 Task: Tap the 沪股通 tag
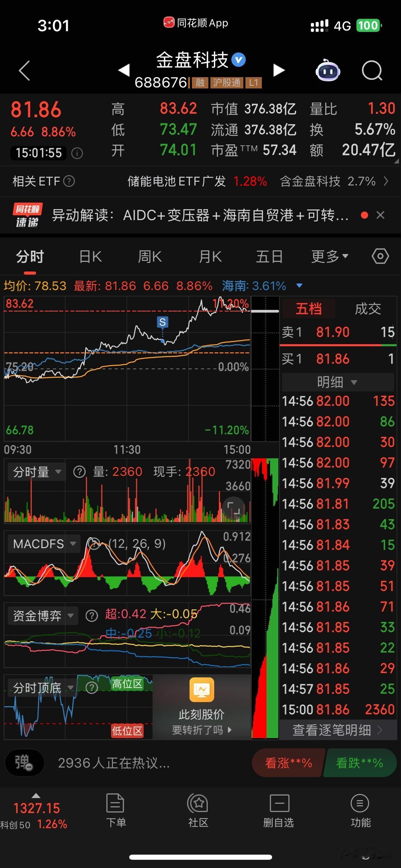click(x=227, y=83)
